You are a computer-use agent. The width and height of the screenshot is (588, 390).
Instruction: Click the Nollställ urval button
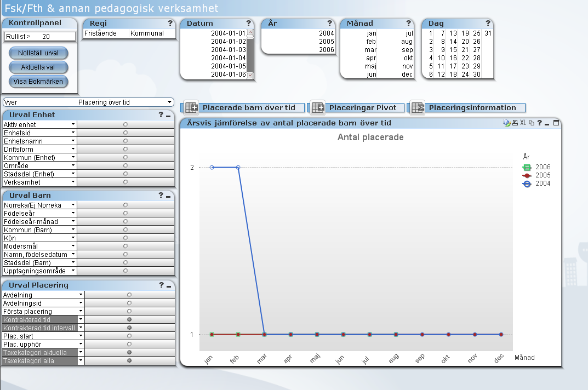[x=38, y=53]
